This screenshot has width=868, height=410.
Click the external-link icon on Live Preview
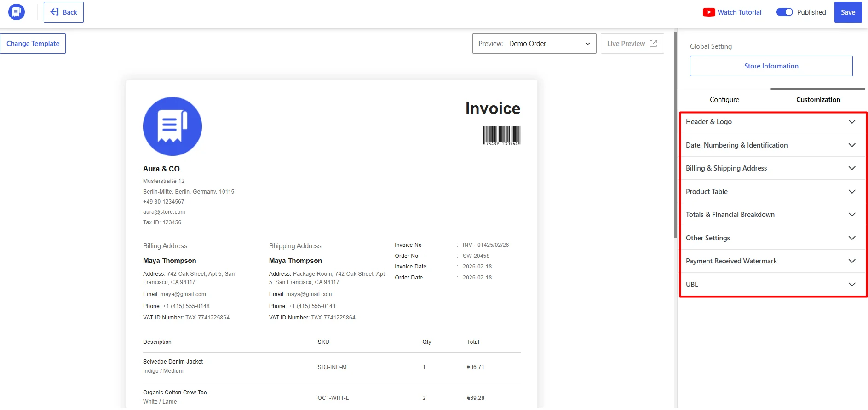pos(653,43)
